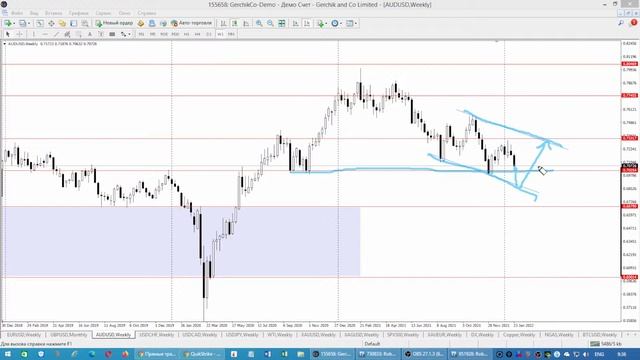Open the Navigator panel

tap(62, 23)
